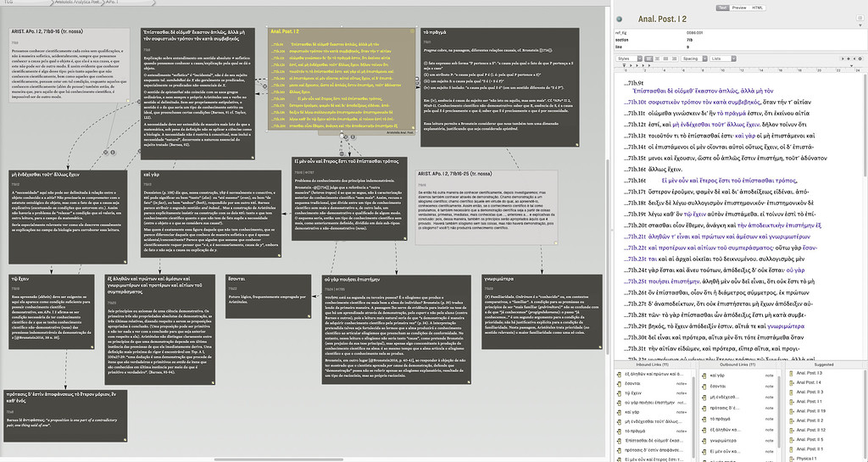The height and width of the screenshot is (462, 868).
Task: Click the 'Inbound Links' column header
Action: 652,365
